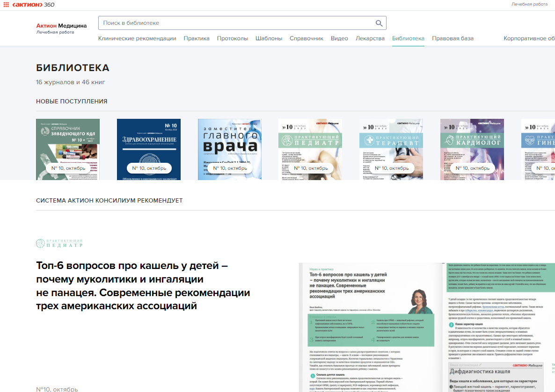Viewport: 555px width, 392px height.
Task: Switch to the Видео section
Action: pos(339,38)
